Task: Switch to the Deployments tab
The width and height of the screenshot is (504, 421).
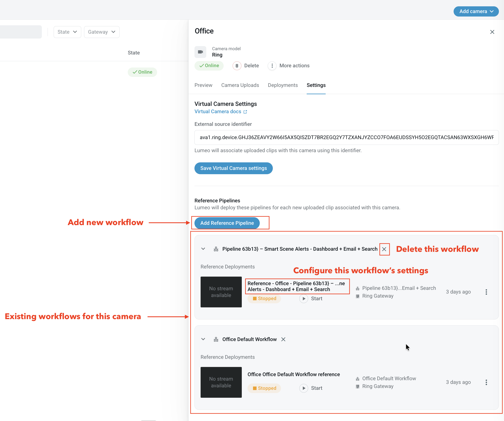Action: pyautogui.click(x=283, y=85)
